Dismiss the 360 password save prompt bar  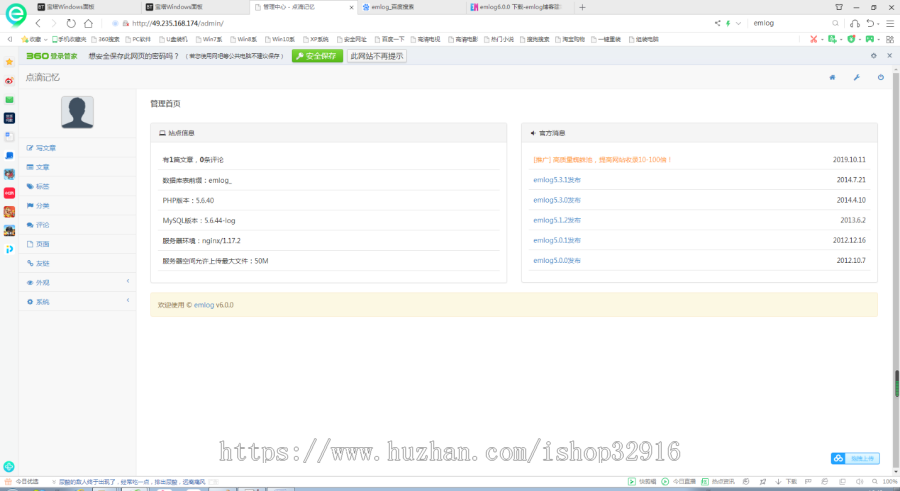(x=890, y=56)
